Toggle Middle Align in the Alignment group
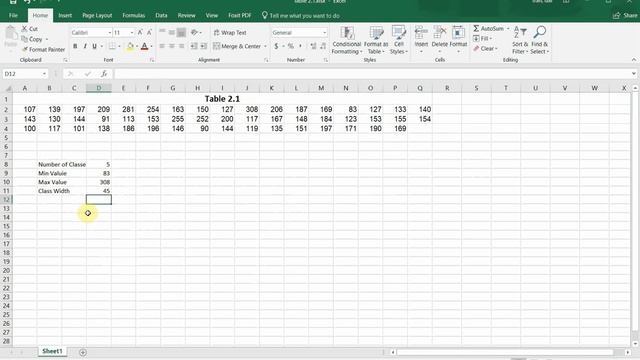Viewport: 640px width, 360px height. point(172,32)
